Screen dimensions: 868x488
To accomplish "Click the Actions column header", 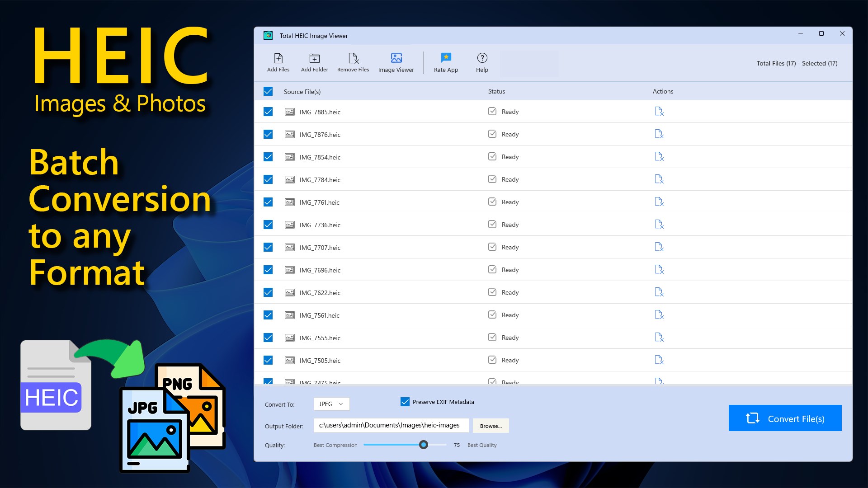I will pos(663,91).
